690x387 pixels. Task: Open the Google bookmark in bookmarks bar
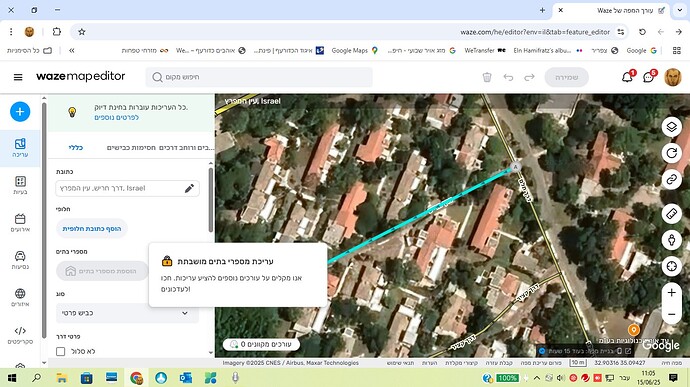tap(642, 51)
